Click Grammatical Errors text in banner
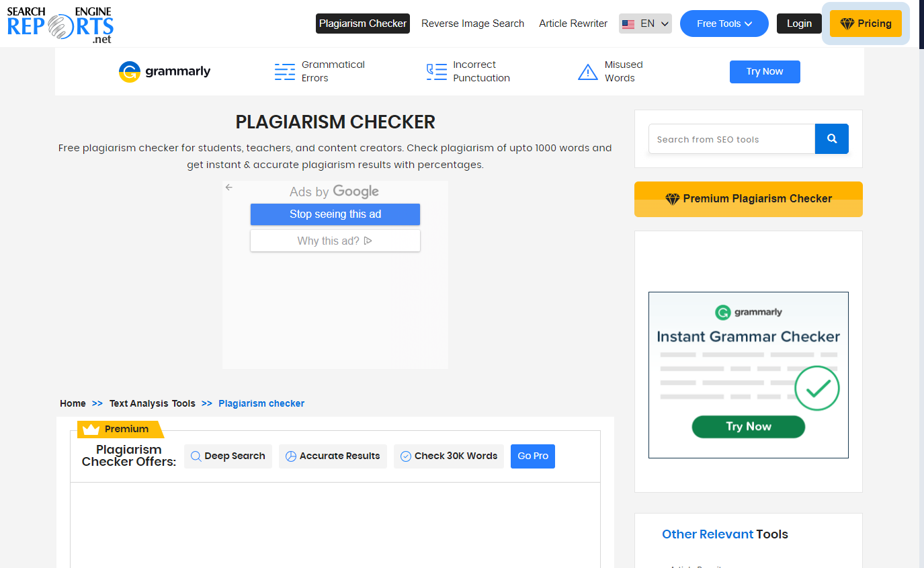 coord(333,71)
